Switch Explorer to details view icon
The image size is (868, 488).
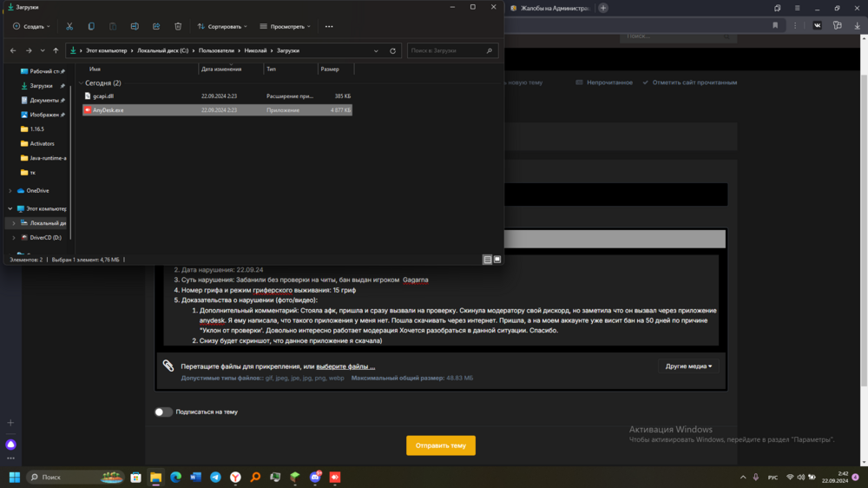pyautogui.click(x=487, y=260)
